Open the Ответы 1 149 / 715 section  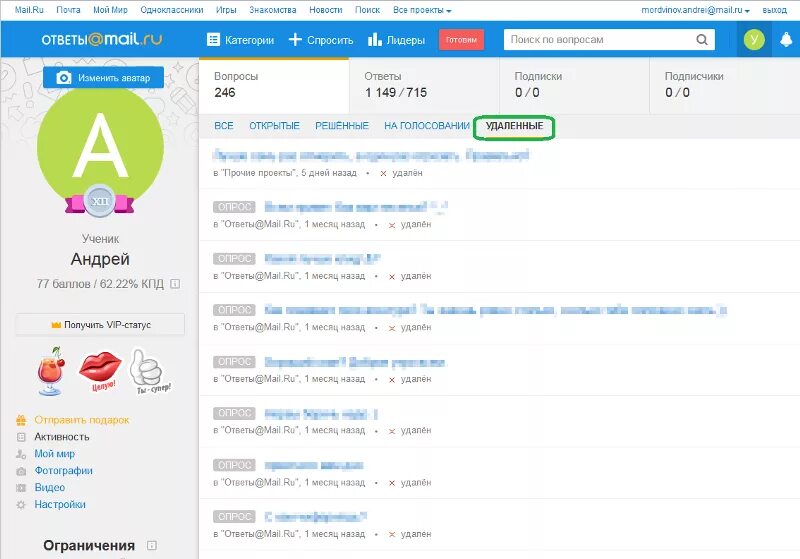coord(424,85)
